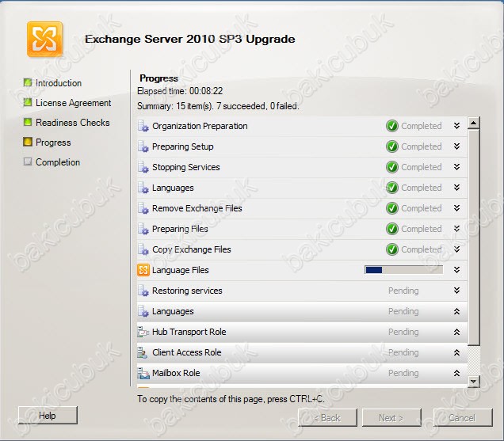Click the Remove Exchange Files task icon
This screenshot has height=441, width=504.
pyautogui.click(x=143, y=208)
